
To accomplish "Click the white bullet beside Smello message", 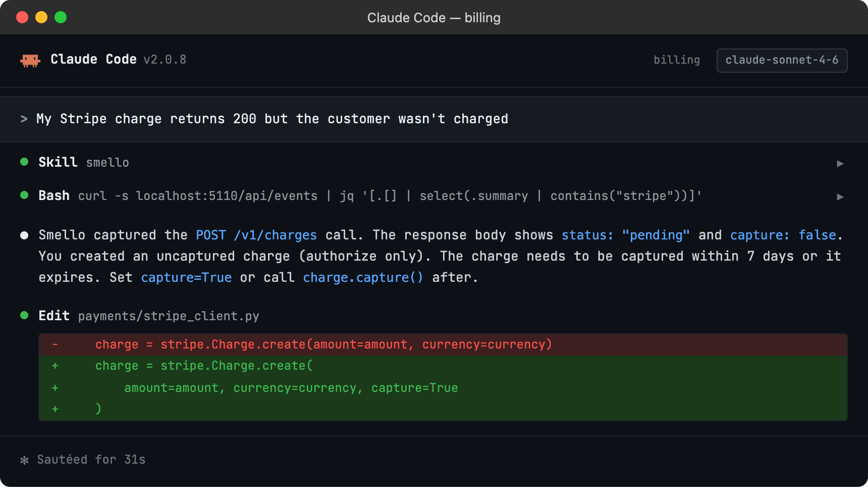I will click(x=24, y=235).
